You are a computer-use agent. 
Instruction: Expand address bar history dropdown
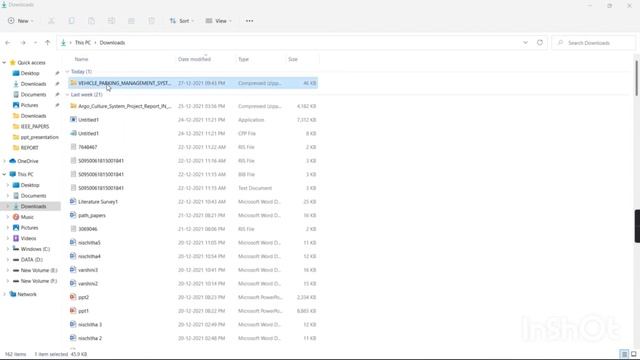pyautogui.click(x=525, y=43)
